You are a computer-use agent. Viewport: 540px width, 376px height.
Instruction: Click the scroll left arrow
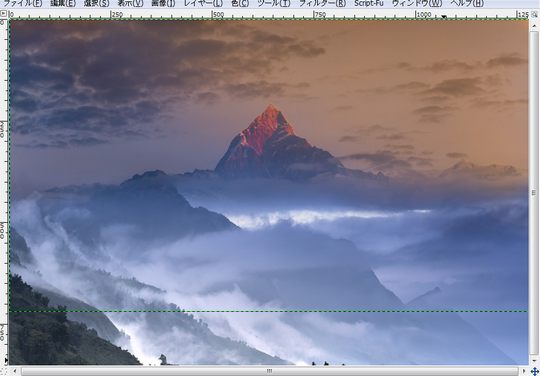pyautogui.click(x=15, y=371)
